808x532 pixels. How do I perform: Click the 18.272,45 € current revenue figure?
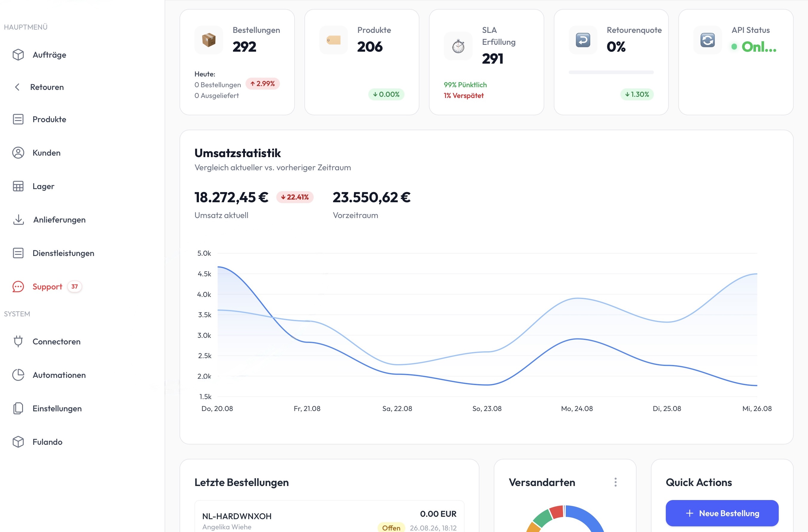tap(231, 197)
